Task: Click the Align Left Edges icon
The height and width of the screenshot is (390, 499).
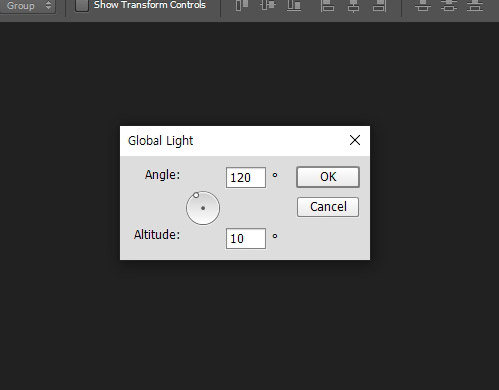Action: point(327,5)
